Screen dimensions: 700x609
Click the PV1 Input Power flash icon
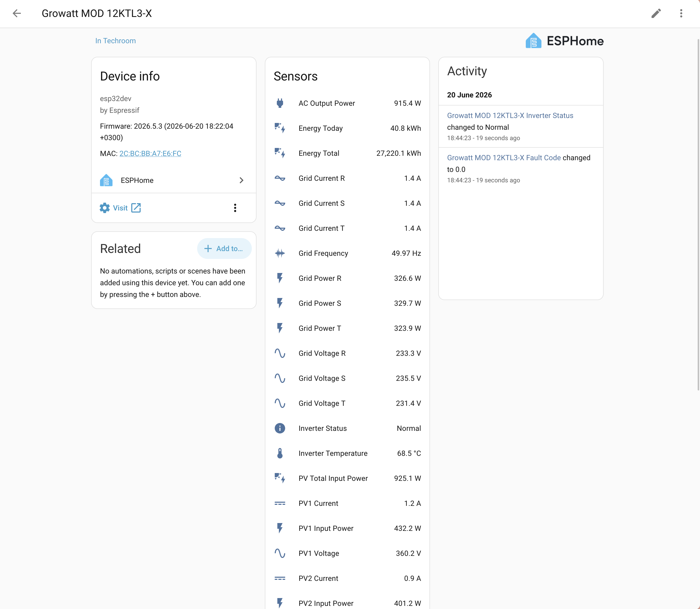(x=280, y=529)
